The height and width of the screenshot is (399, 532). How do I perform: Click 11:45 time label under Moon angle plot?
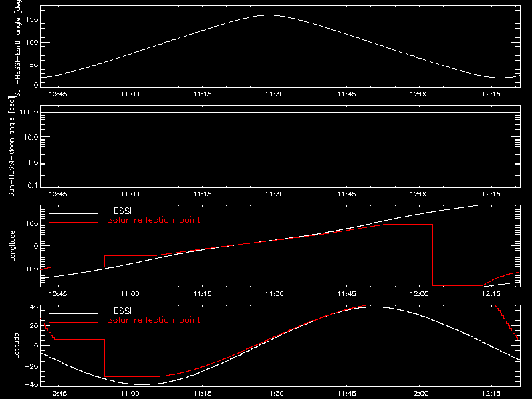[346, 194]
